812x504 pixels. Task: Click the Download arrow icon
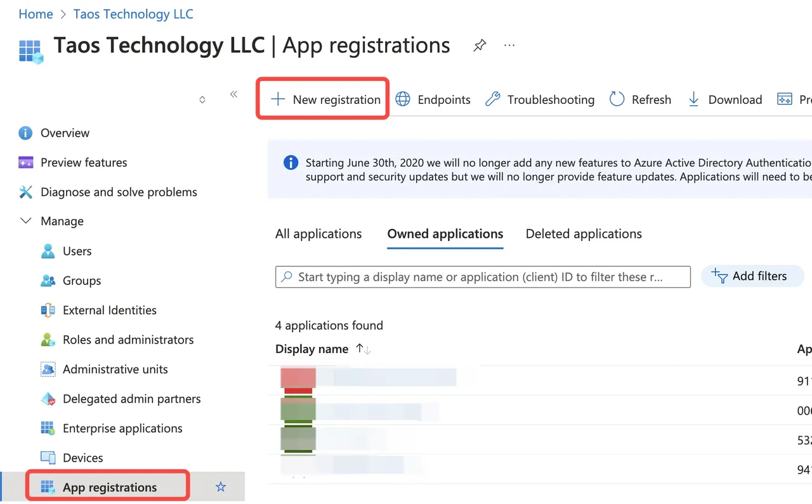694,100
